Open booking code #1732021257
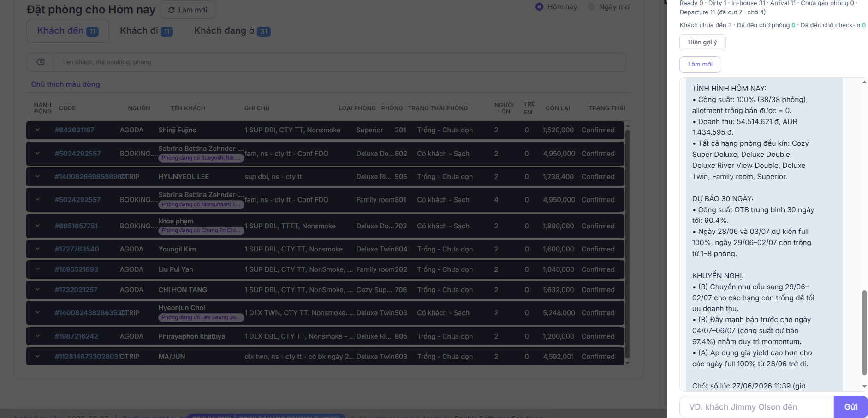The image size is (868, 418). point(76,290)
